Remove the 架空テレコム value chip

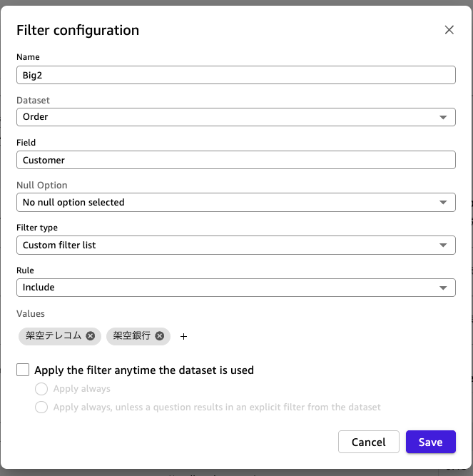[91, 336]
